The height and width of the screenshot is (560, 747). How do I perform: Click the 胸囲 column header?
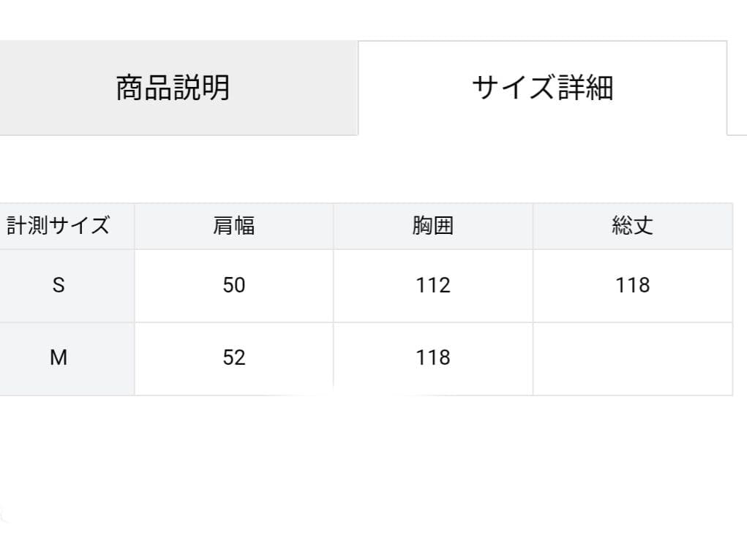432,225
